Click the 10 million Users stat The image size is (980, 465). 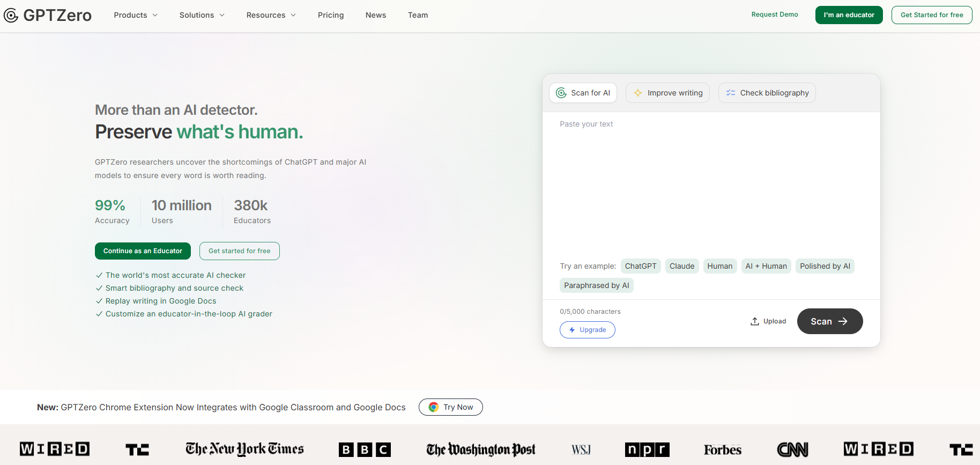tap(182, 212)
